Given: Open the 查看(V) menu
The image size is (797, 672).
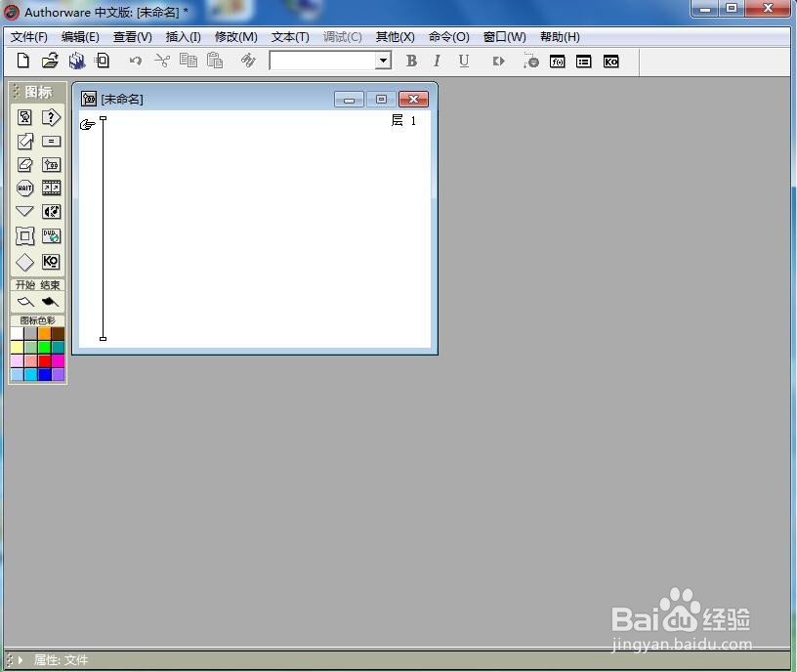Looking at the screenshot, I should 132,37.
